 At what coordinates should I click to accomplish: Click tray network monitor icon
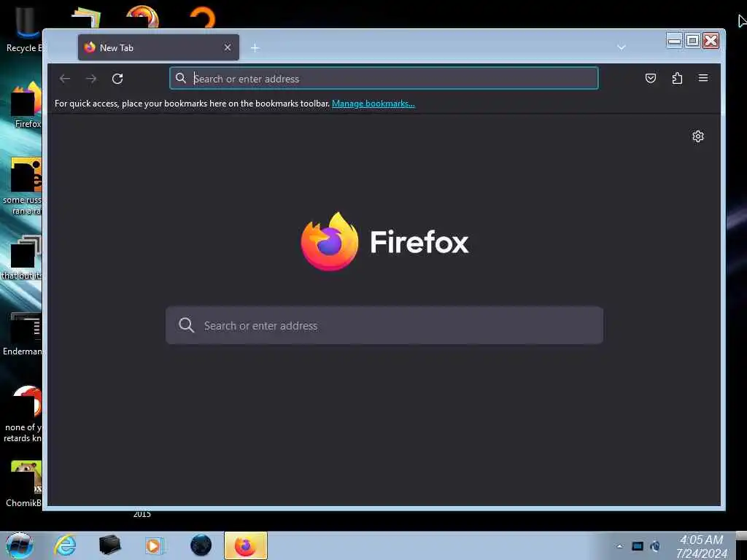[x=638, y=546]
